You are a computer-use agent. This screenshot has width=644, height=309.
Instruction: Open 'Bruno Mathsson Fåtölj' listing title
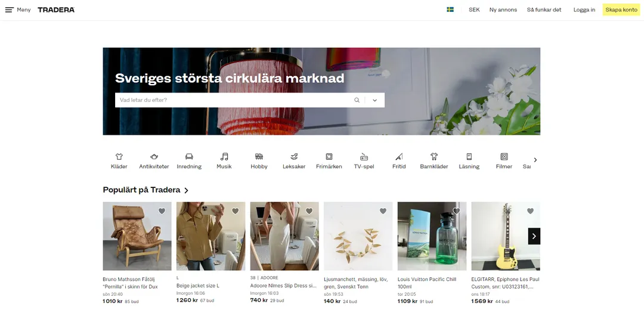pos(131,283)
